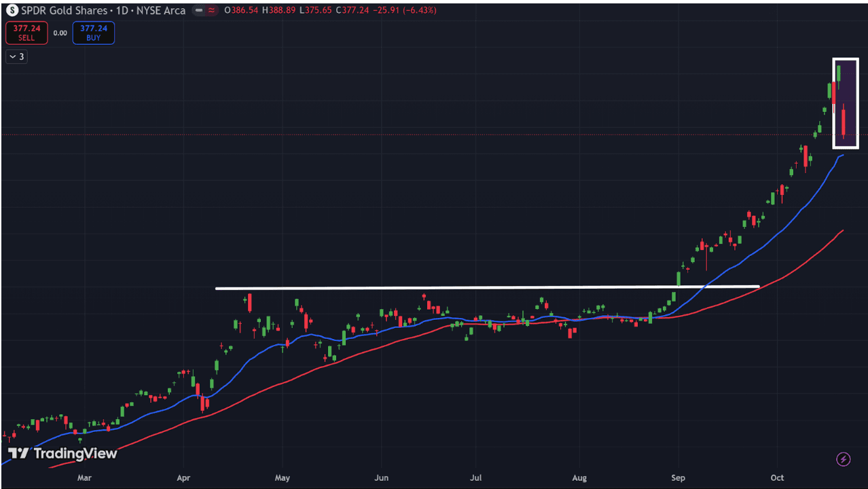Click the Apr label on time axis
Viewport: 868px width, 489px height.
pyautogui.click(x=183, y=477)
